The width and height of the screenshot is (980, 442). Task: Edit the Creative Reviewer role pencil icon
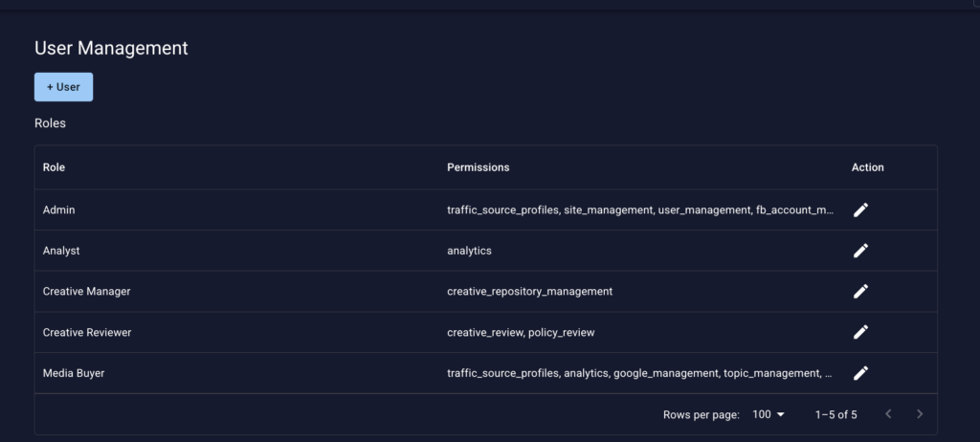click(x=860, y=332)
